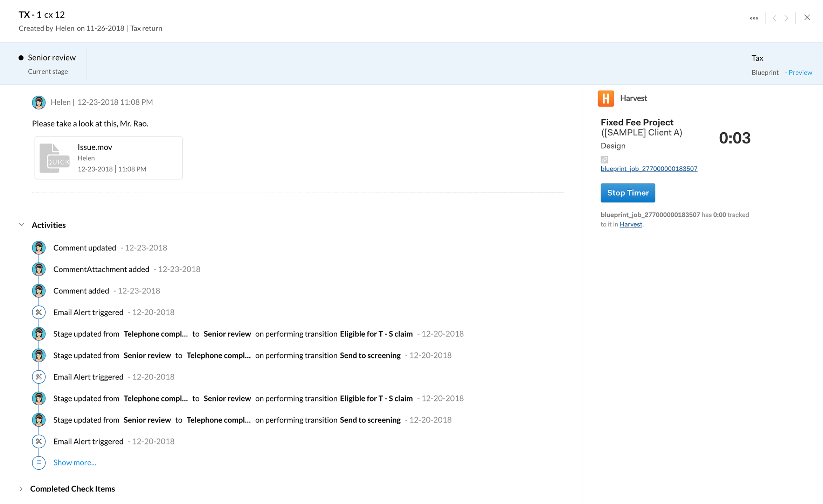Open the Issue.mov QuickTime file icon

click(x=54, y=158)
